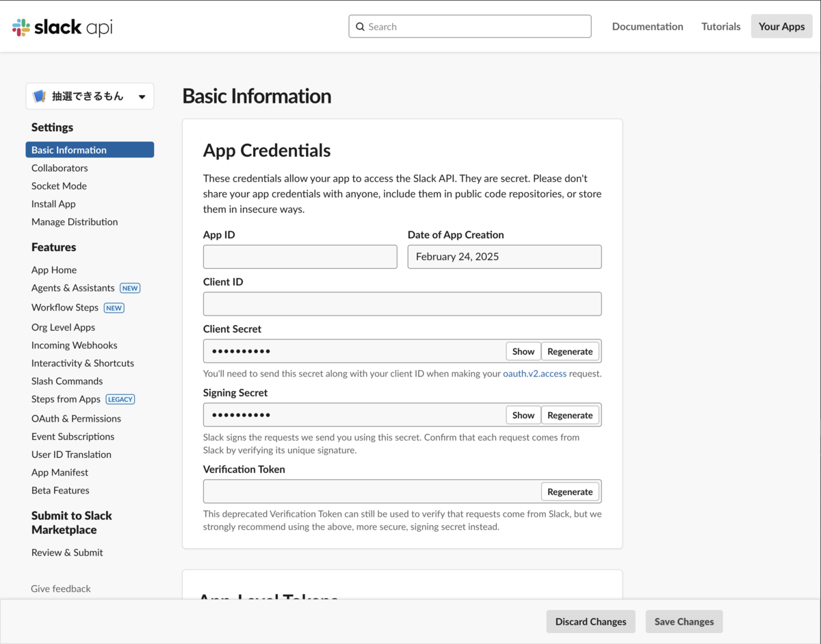
Task: Click the Give feedback link
Action: [x=61, y=589]
